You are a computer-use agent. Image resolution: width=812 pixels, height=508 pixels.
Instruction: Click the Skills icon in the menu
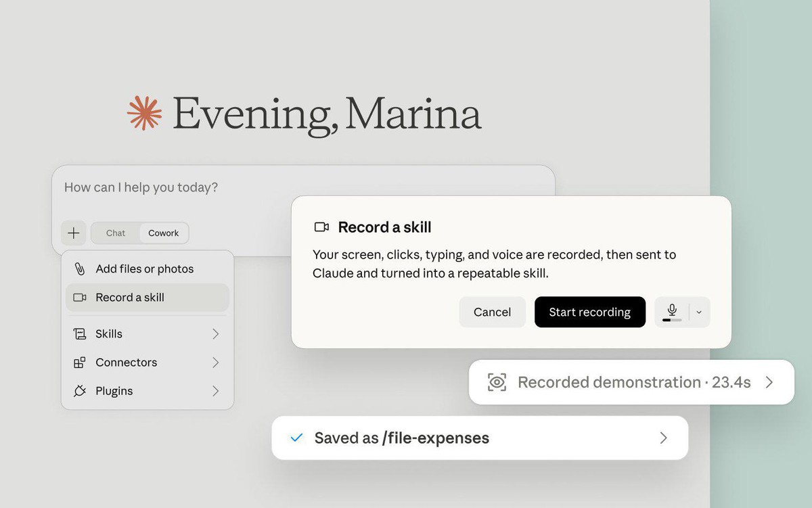click(x=80, y=334)
